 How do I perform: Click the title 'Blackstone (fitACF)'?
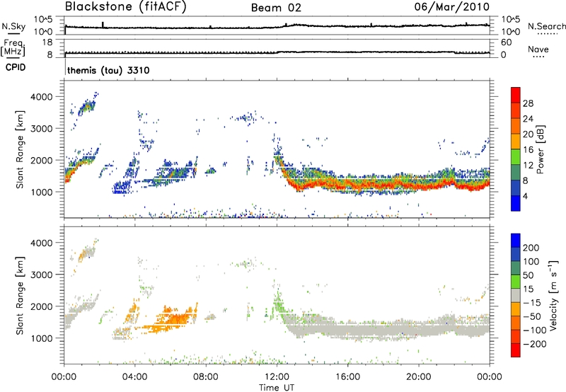[x=126, y=7]
